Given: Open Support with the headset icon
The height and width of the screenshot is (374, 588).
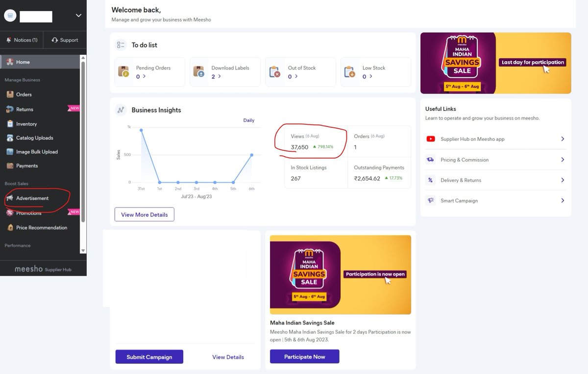Looking at the screenshot, I should 65,40.
